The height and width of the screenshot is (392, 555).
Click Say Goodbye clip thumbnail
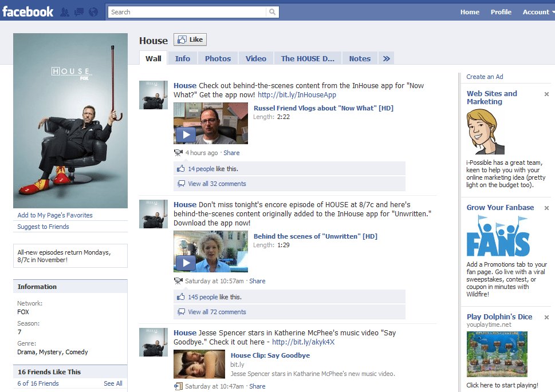[199, 364]
